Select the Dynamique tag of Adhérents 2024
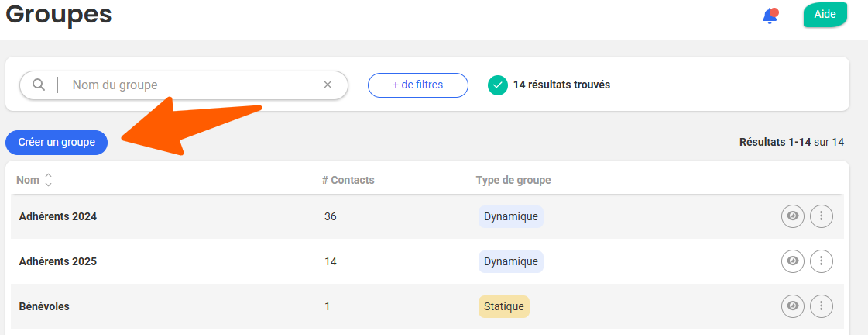The width and height of the screenshot is (868, 335). point(510,216)
